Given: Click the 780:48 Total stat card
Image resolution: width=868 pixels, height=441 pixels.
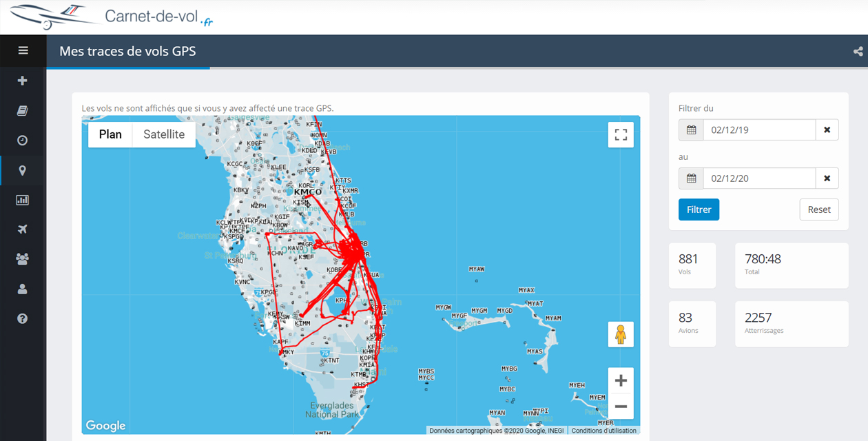Looking at the screenshot, I should click(792, 265).
